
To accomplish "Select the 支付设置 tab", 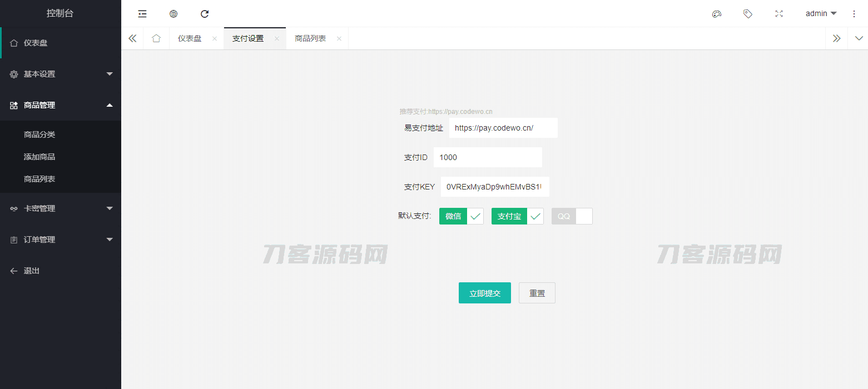I will point(248,39).
